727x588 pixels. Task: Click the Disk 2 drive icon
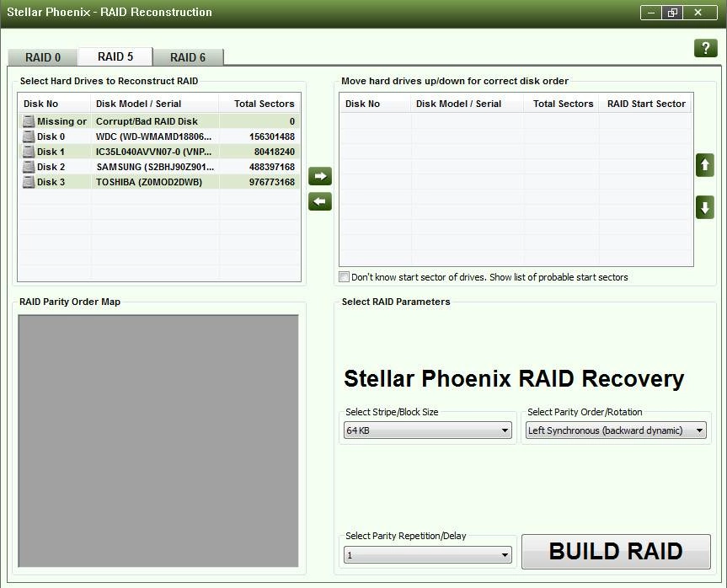tap(29, 167)
